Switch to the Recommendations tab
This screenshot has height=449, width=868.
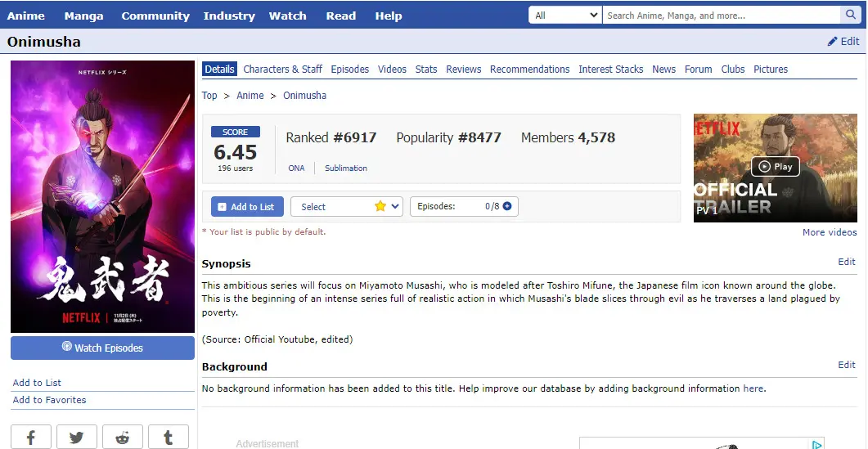pos(530,70)
